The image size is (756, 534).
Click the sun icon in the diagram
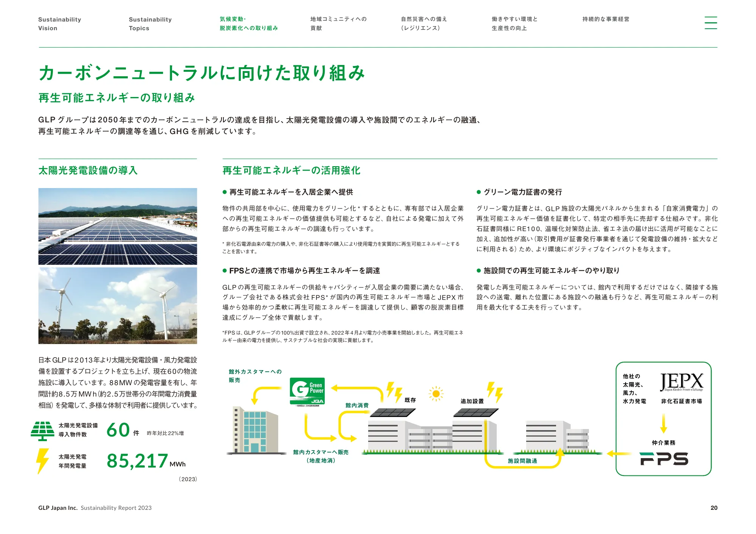[x=436, y=394]
